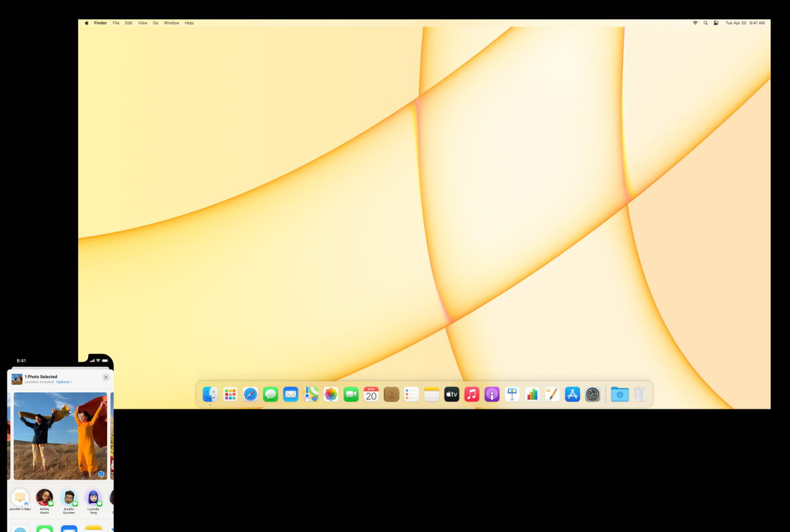Open the App Store dock icon
The image size is (790, 532).
point(572,394)
